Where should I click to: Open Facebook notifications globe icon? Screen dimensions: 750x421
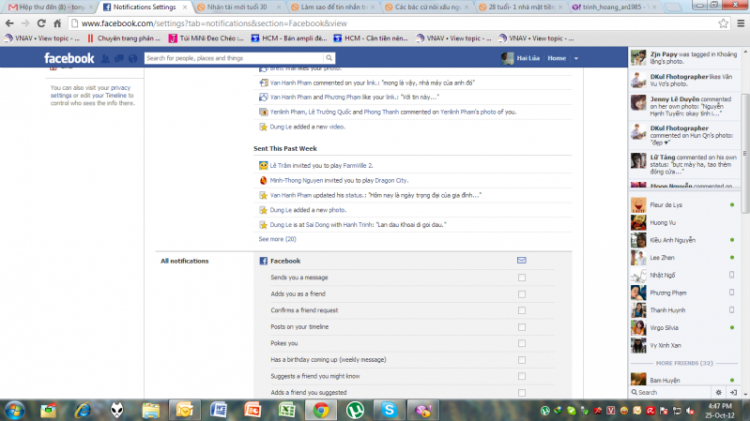[x=133, y=58]
